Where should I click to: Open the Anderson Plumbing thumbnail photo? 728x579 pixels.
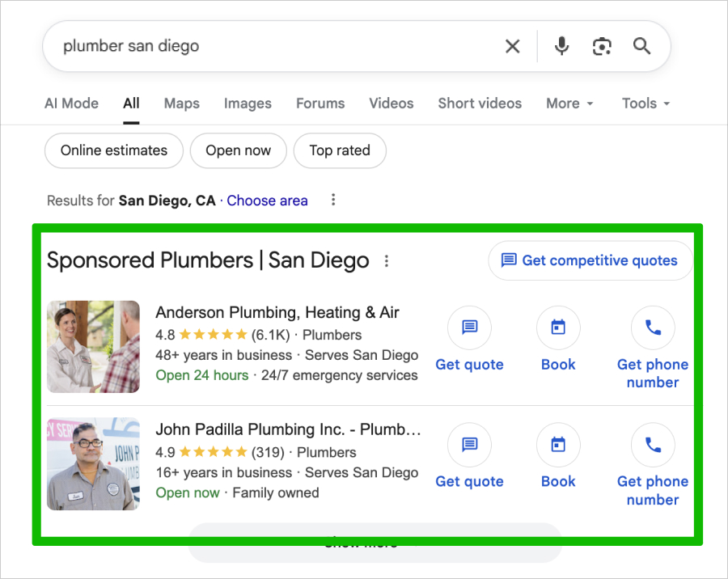click(x=93, y=347)
